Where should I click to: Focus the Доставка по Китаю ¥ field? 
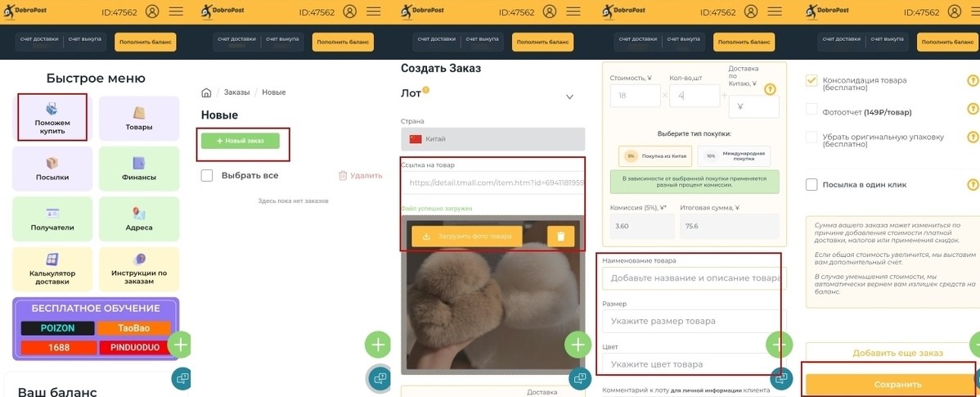pyautogui.click(x=754, y=107)
